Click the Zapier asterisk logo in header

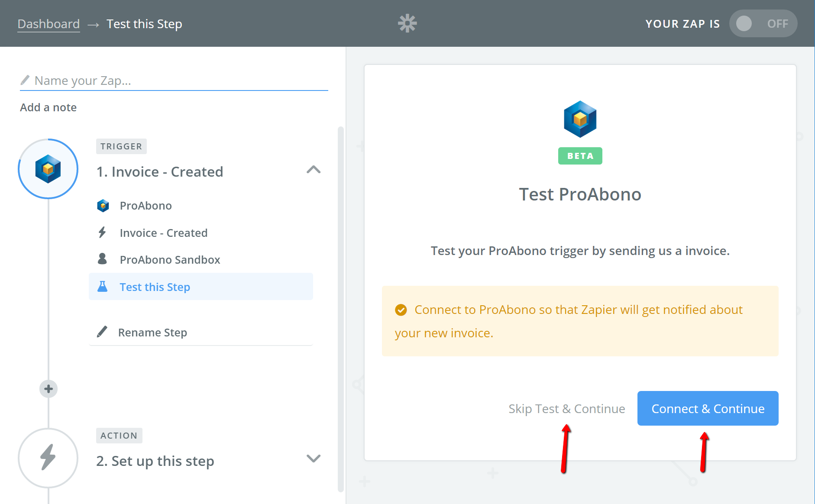coord(407,23)
